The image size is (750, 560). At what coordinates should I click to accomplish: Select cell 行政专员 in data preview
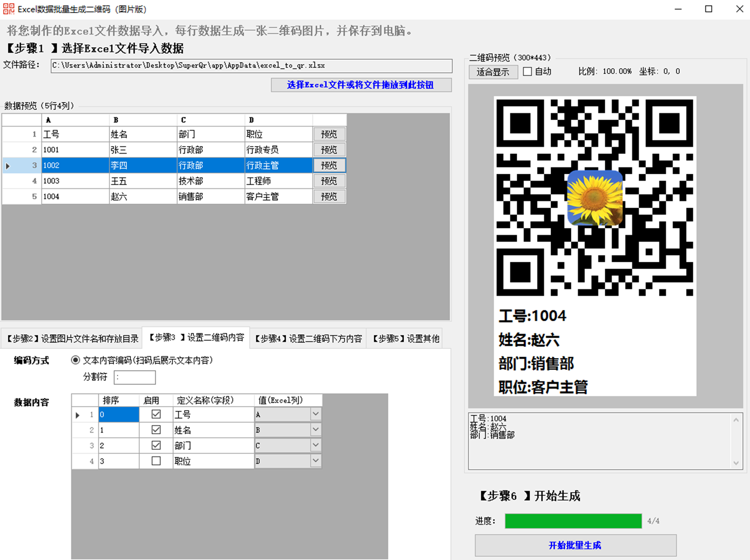point(278,150)
